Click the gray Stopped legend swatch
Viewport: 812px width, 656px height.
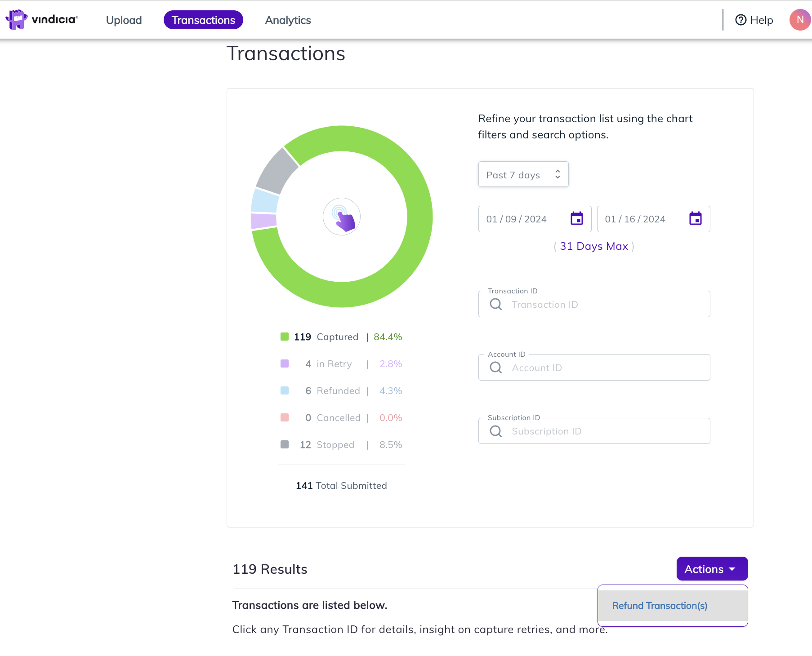pos(285,444)
